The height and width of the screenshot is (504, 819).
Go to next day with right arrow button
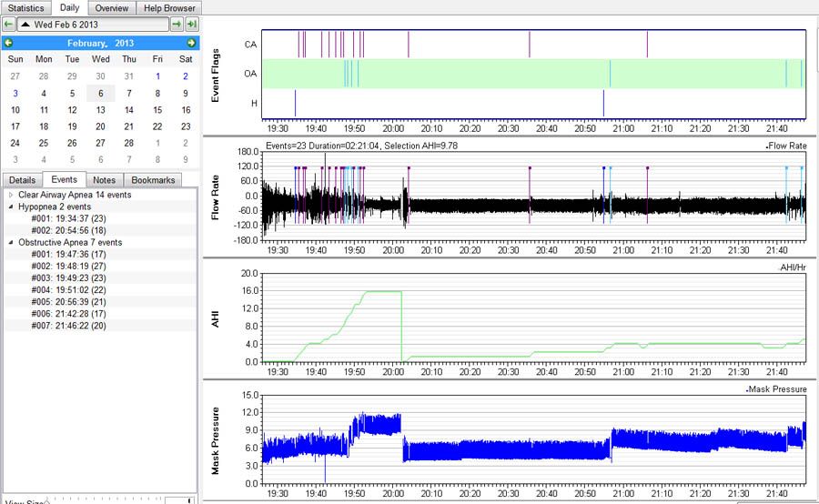[177, 24]
